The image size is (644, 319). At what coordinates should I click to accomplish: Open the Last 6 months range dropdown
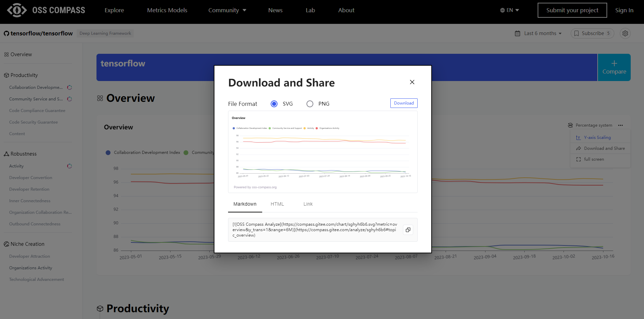(x=538, y=33)
